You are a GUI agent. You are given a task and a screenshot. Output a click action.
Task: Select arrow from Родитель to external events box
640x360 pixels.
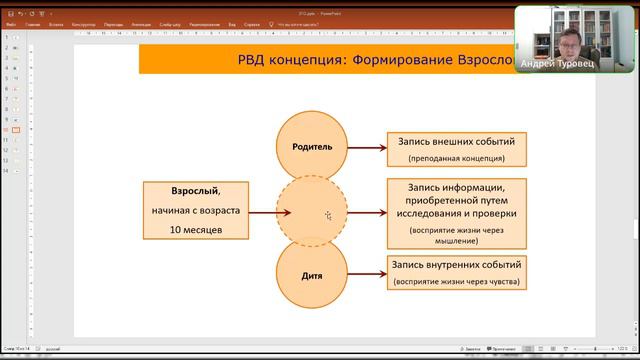point(367,148)
